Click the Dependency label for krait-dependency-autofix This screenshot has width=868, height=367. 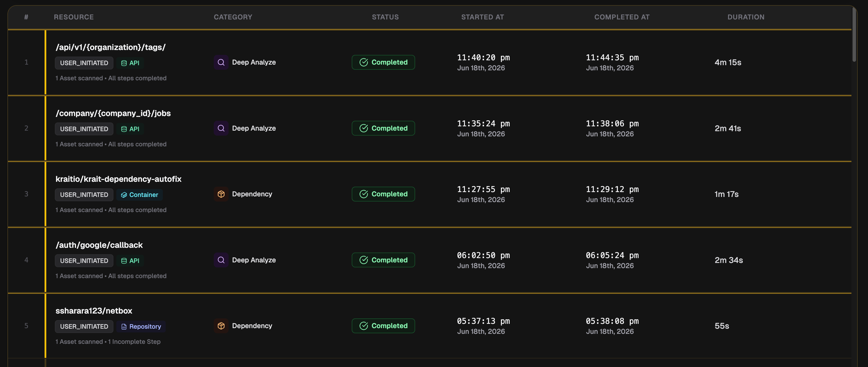(252, 194)
